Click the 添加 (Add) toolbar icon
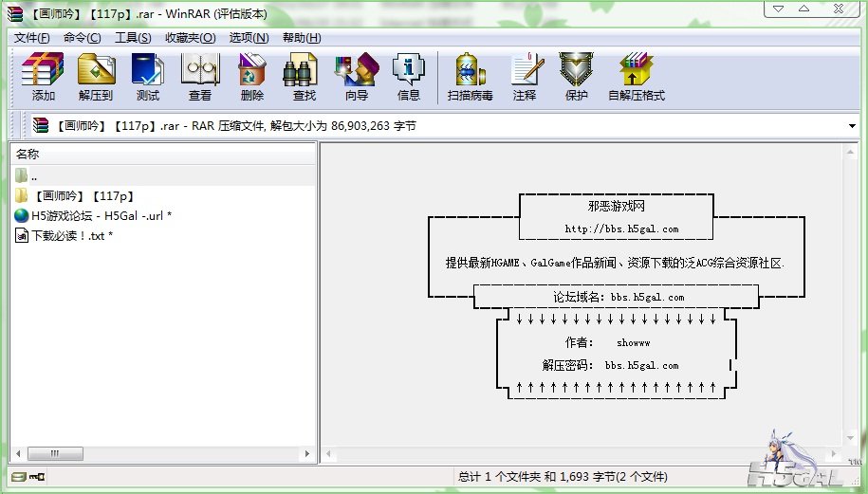Screen dimensions: 868x494 (x=43, y=76)
